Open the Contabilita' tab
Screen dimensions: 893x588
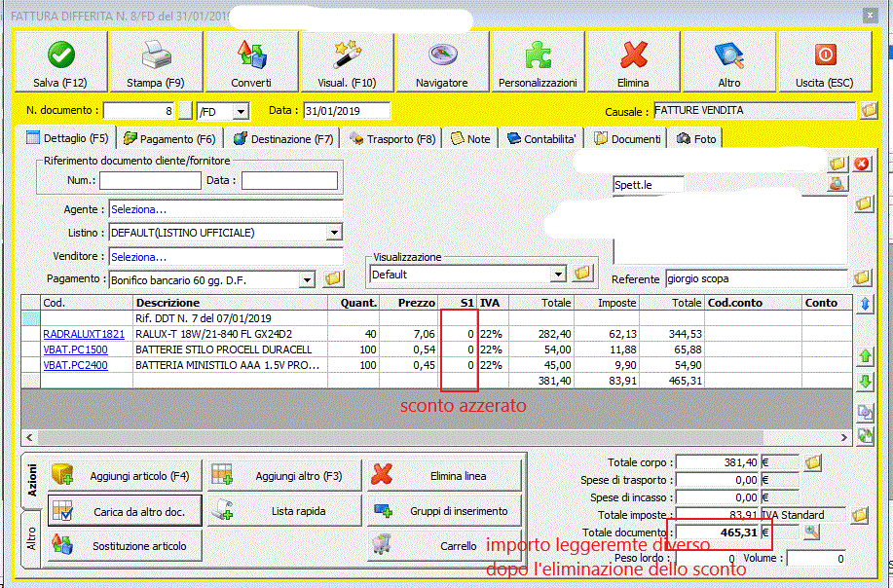541,139
